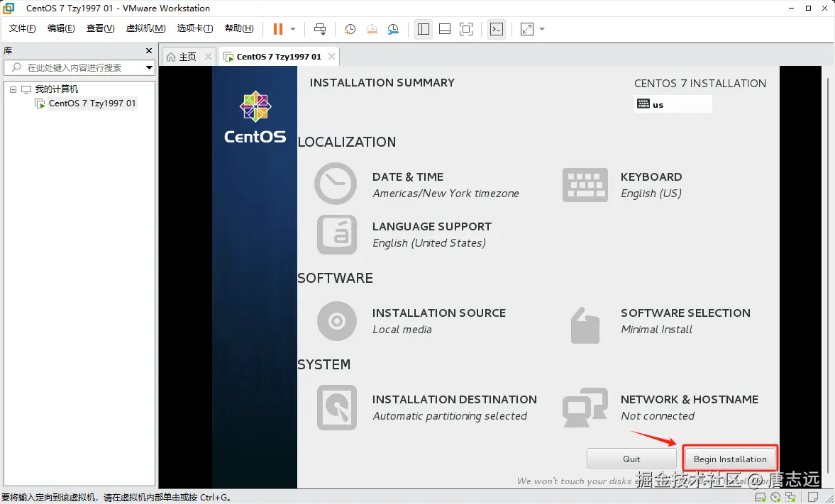Open the 编辑(E) menu

point(61,28)
